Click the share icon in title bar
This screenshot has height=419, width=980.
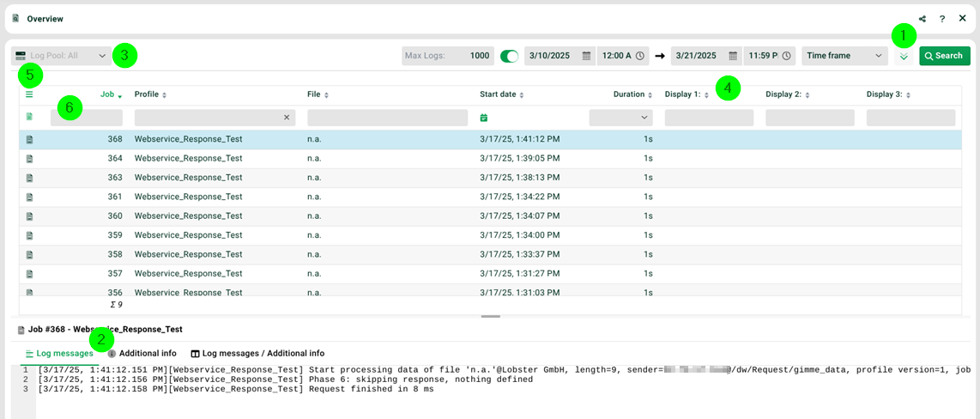[x=923, y=19]
